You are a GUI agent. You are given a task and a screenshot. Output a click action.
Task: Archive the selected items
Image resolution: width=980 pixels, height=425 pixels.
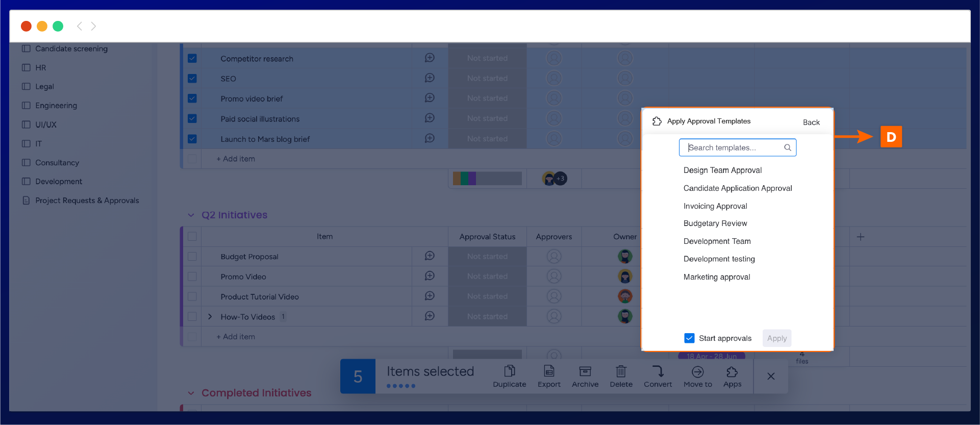[x=585, y=371]
